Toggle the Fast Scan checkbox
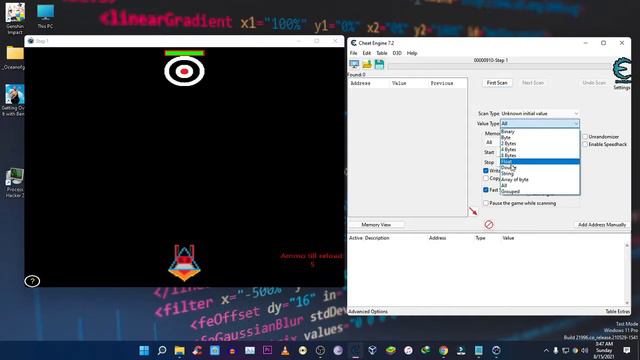The width and height of the screenshot is (640, 360). (x=486, y=190)
